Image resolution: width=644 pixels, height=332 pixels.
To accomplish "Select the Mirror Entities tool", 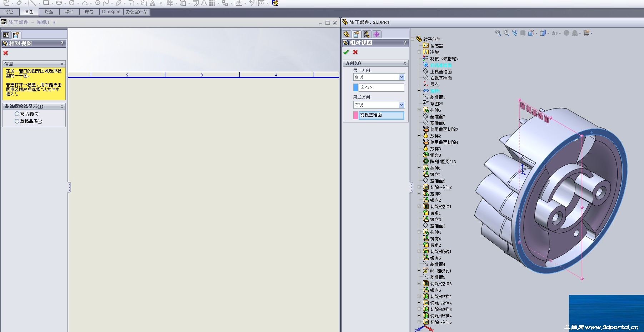I will (x=204, y=3).
